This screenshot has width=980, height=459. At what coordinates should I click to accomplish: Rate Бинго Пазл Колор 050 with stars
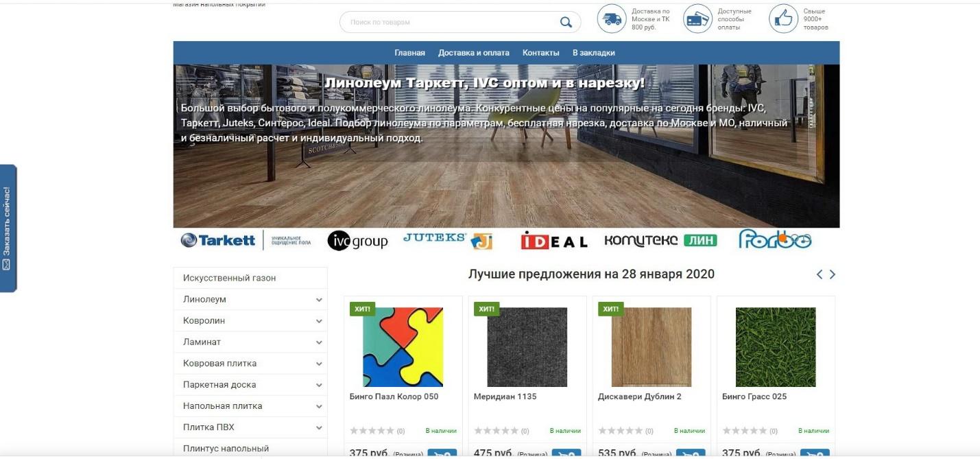372,431
